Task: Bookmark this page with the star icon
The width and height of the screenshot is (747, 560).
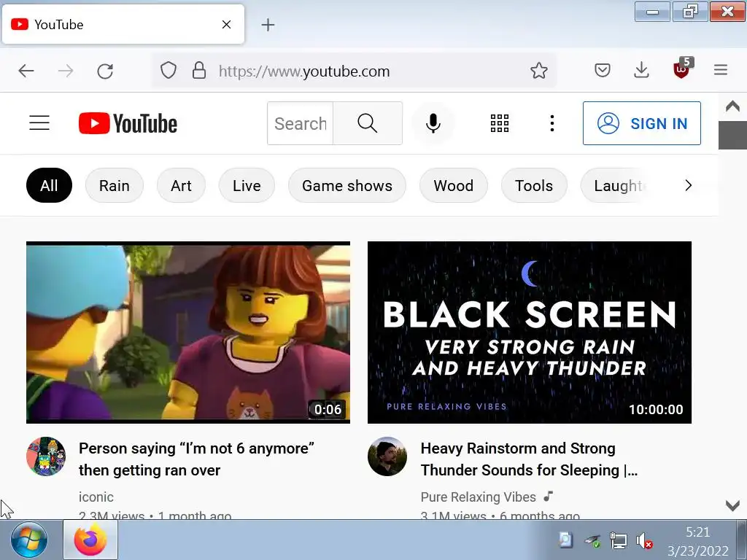Action: (x=539, y=71)
